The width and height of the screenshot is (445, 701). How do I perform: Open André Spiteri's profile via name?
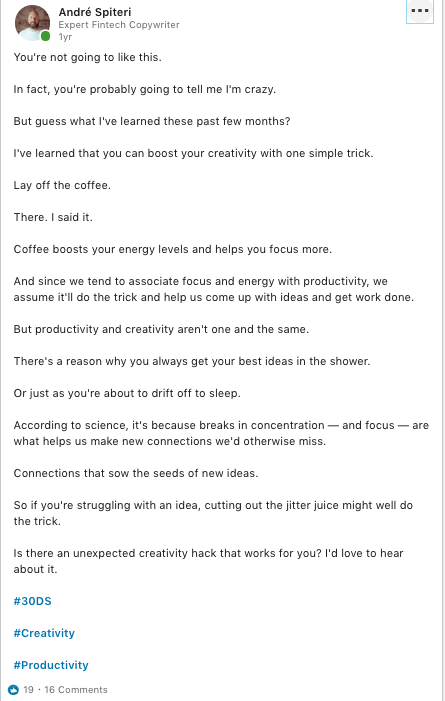(95, 12)
